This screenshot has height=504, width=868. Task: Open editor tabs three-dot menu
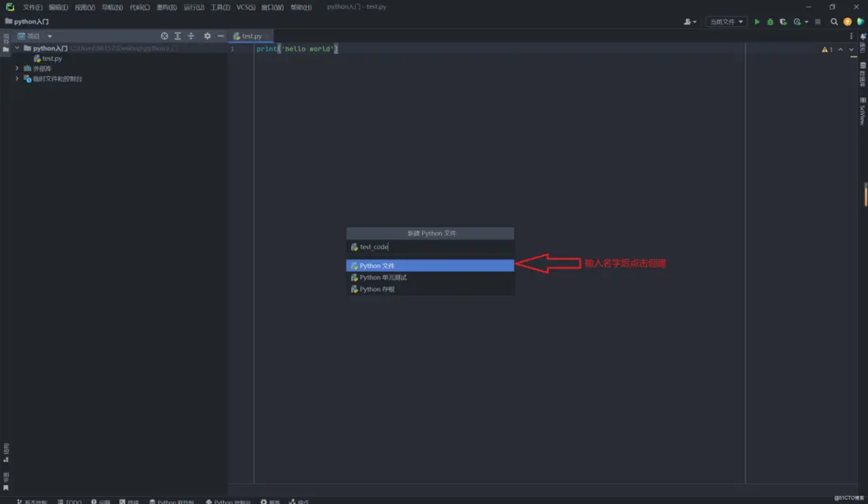851,36
